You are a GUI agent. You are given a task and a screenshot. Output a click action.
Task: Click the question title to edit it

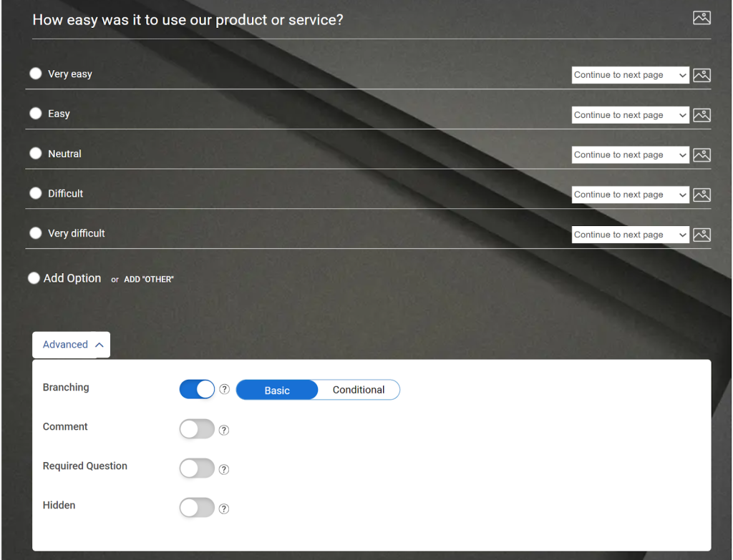coord(188,19)
